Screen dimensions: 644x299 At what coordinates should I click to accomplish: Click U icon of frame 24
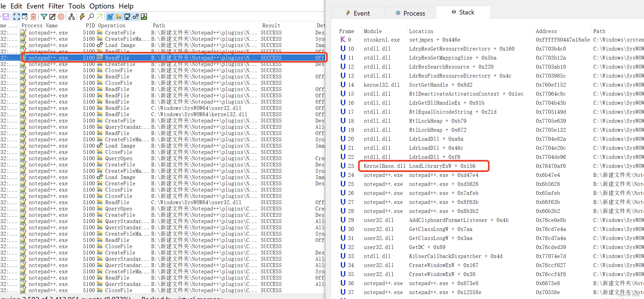pos(343,175)
